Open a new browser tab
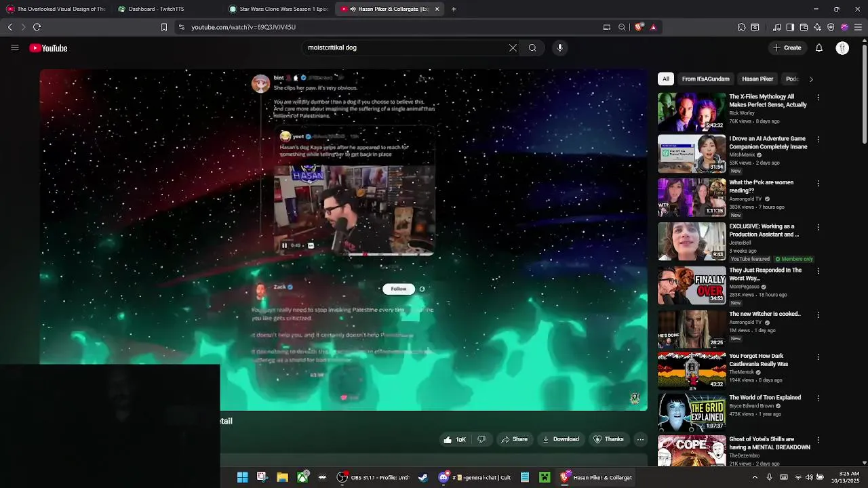This screenshot has height=488, width=868. coord(454,9)
